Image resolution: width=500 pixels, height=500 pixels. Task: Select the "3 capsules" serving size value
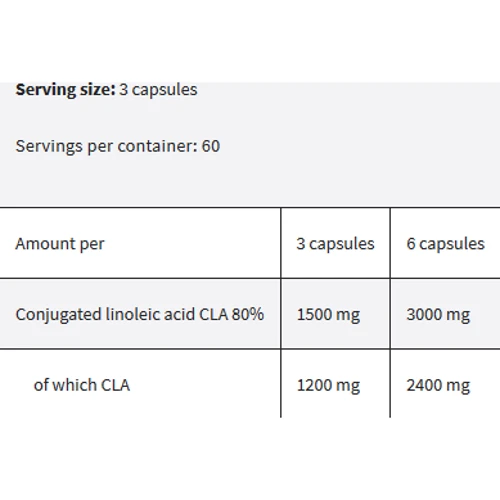click(x=158, y=90)
